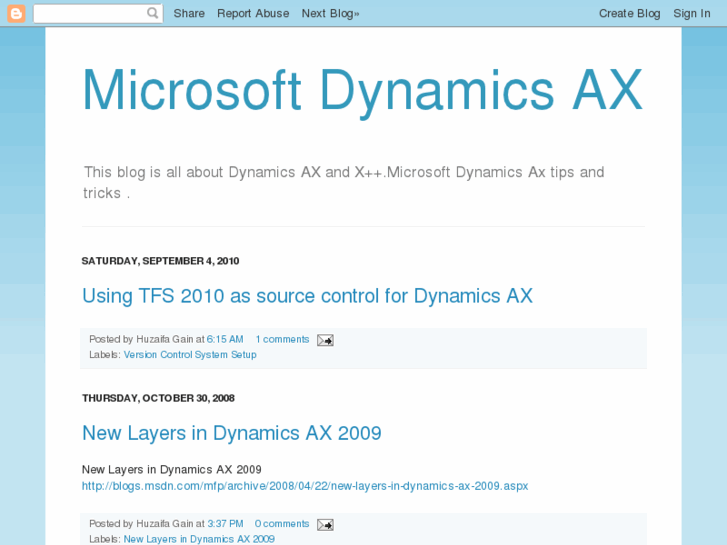This screenshot has width=727, height=545.
Task: Open the Share menu item
Action: (x=189, y=13)
